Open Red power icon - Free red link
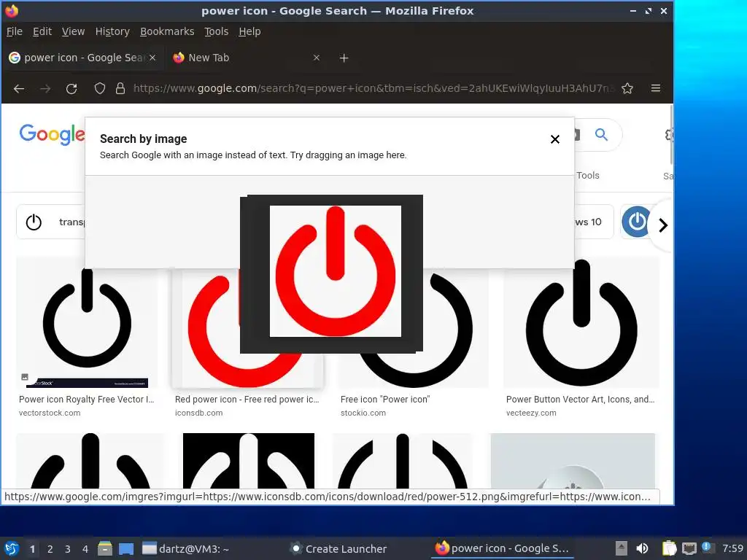This screenshot has height=560, width=747. pyautogui.click(x=247, y=400)
